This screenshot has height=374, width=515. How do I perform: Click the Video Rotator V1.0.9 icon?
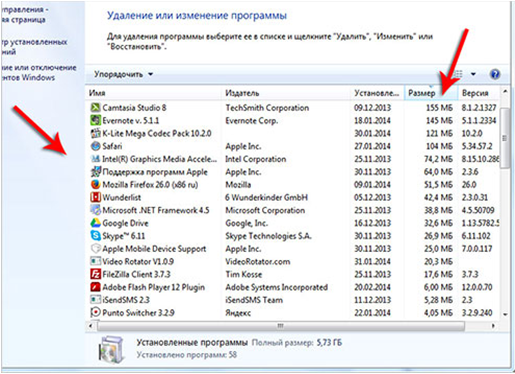tap(95, 261)
